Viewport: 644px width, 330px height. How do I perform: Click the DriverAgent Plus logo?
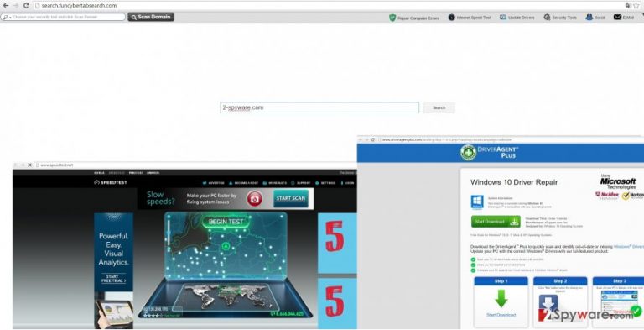point(489,152)
